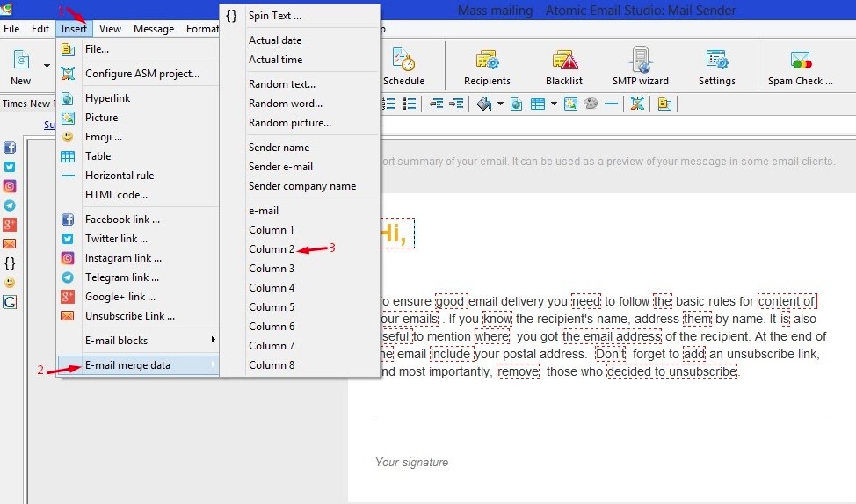Launch the SMTP wizard
This screenshot has height=504, width=856.
click(x=641, y=67)
